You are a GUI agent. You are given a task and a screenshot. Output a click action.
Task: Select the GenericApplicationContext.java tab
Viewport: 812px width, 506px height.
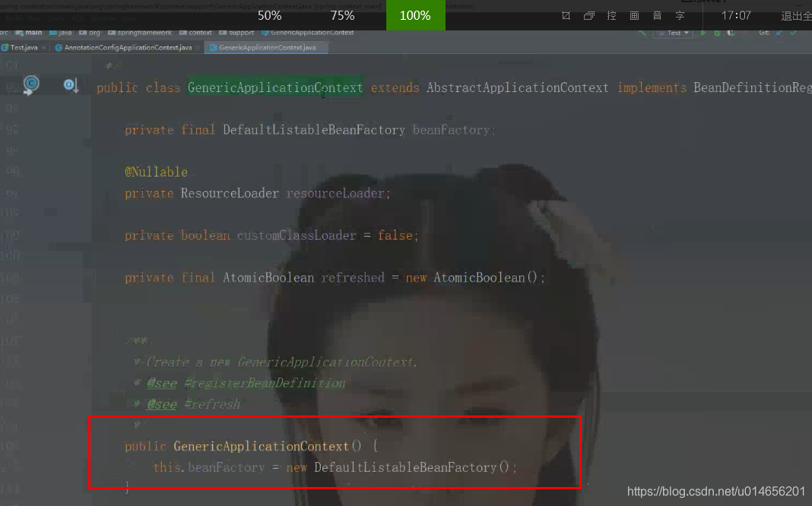[267, 47]
